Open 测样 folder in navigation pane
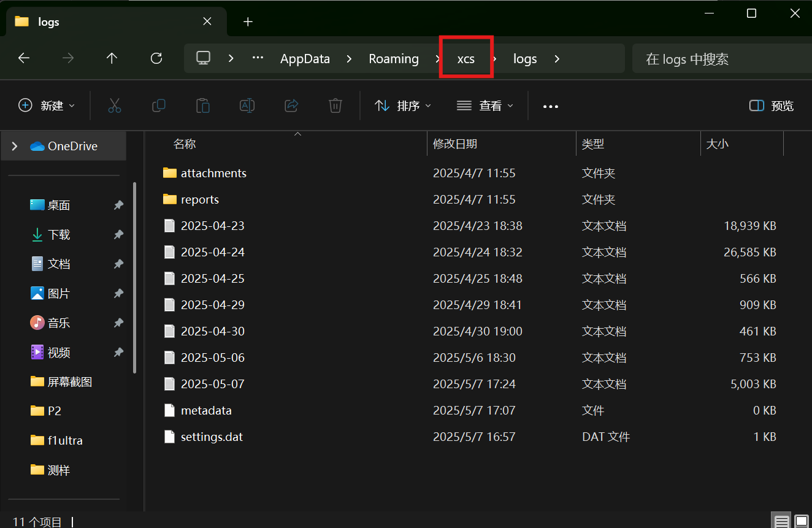The height and width of the screenshot is (528, 812). pyautogui.click(x=59, y=470)
